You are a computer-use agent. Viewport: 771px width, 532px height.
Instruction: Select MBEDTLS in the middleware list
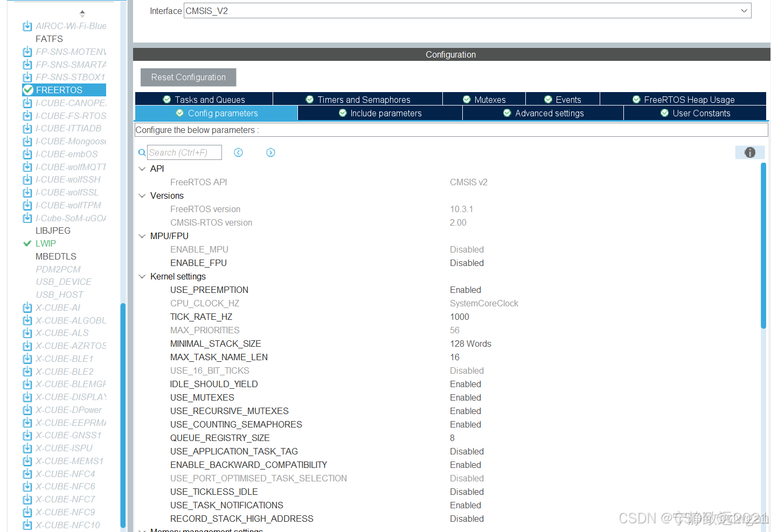point(56,256)
